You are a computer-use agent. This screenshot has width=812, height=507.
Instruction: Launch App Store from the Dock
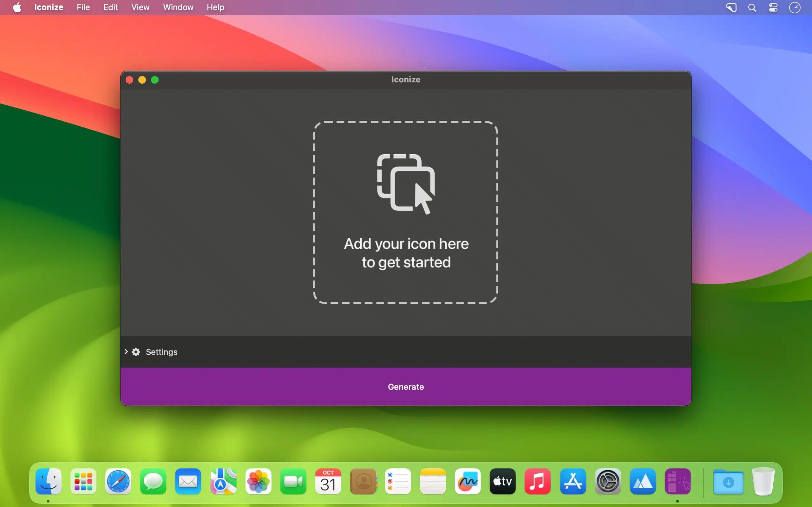pos(573,482)
